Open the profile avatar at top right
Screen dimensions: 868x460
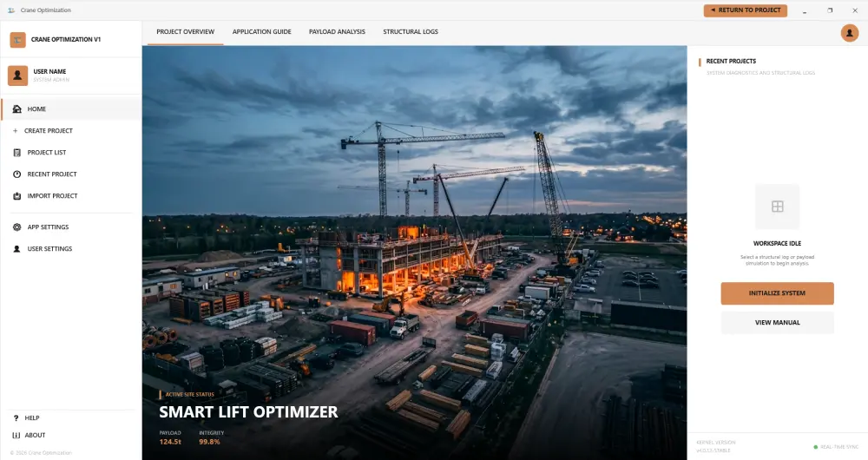click(850, 33)
